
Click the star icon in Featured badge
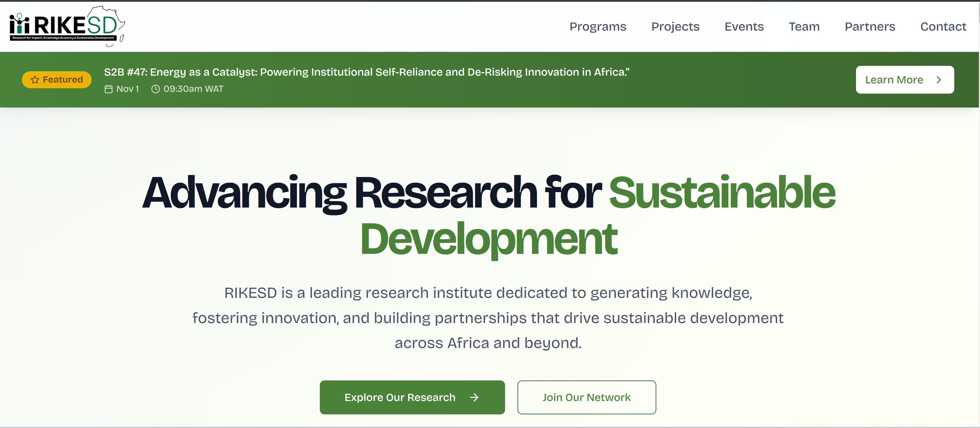[35, 79]
